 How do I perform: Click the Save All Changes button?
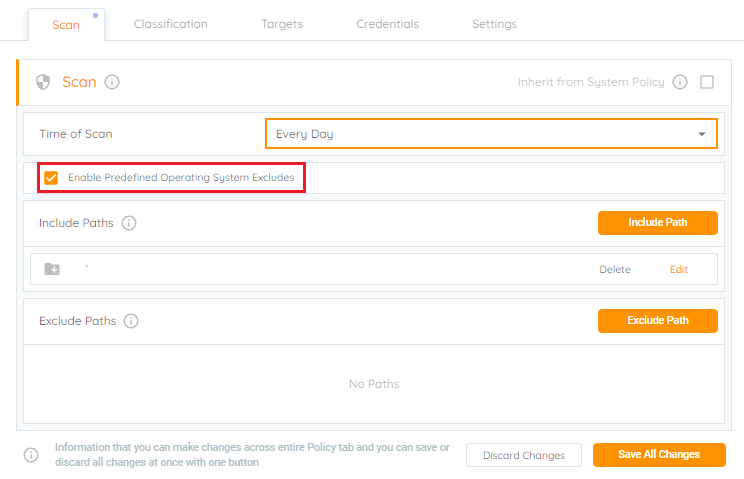pos(659,455)
